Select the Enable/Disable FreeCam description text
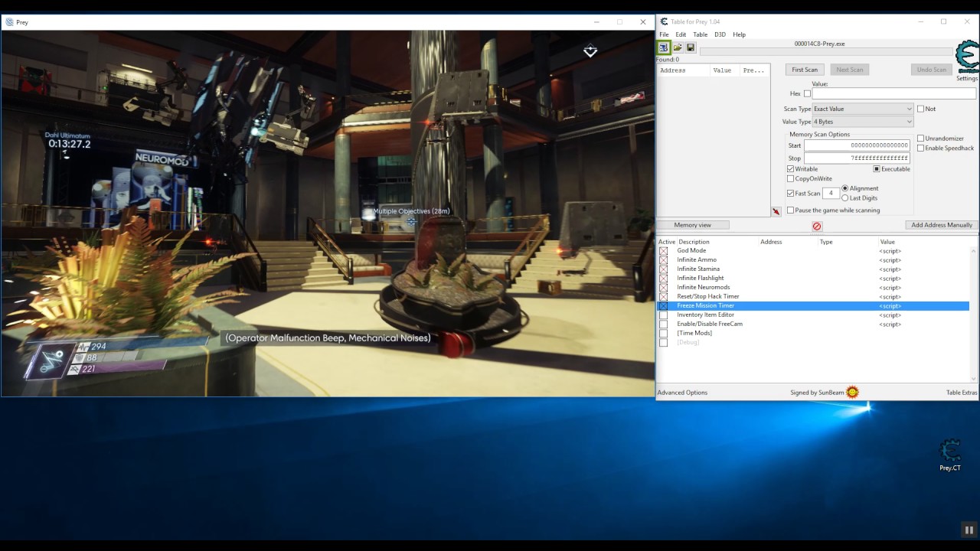This screenshot has height=551, width=980. [710, 324]
